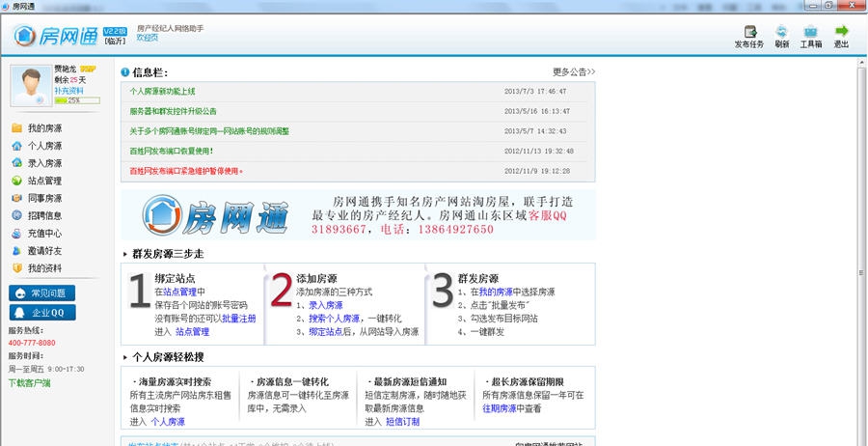This screenshot has width=868, height=446.
Task: Open 站点管理 sidebar item
Action: (x=44, y=181)
